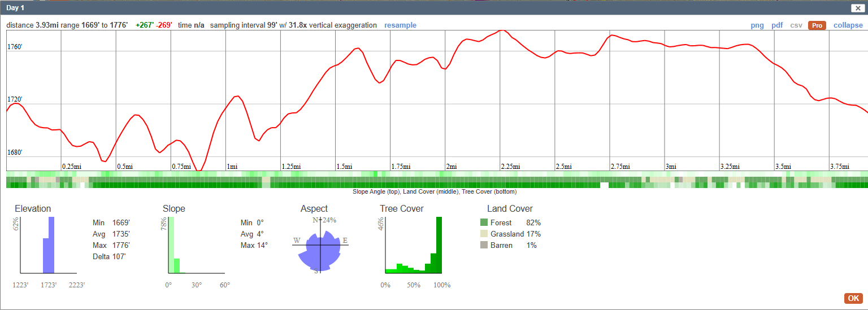Click the 3.5mi distance marker
The height and width of the screenshot is (310, 868).
tap(783, 167)
